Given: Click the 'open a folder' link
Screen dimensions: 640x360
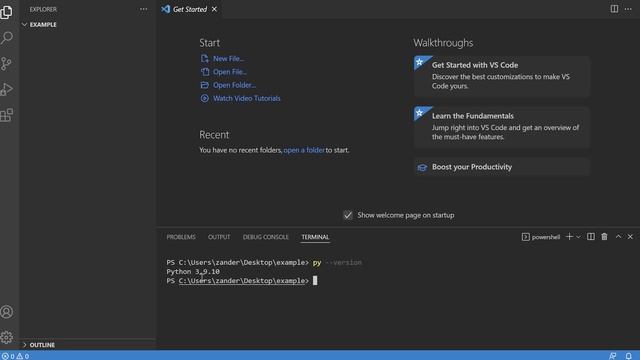Looking at the screenshot, I should click(304, 150).
